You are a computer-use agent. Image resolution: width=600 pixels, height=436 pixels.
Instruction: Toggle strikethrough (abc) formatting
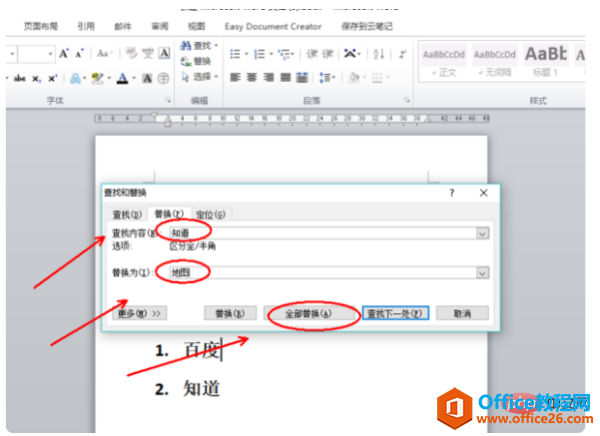coord(20,79)
